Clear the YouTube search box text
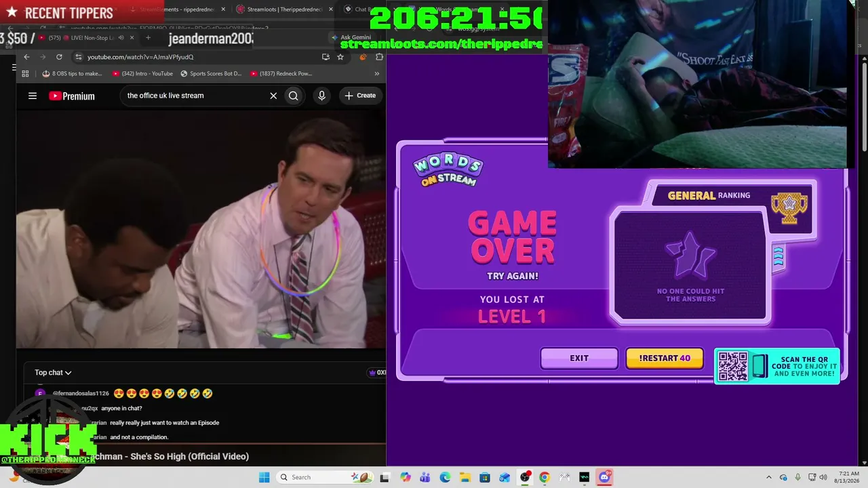 pos(273,96)
